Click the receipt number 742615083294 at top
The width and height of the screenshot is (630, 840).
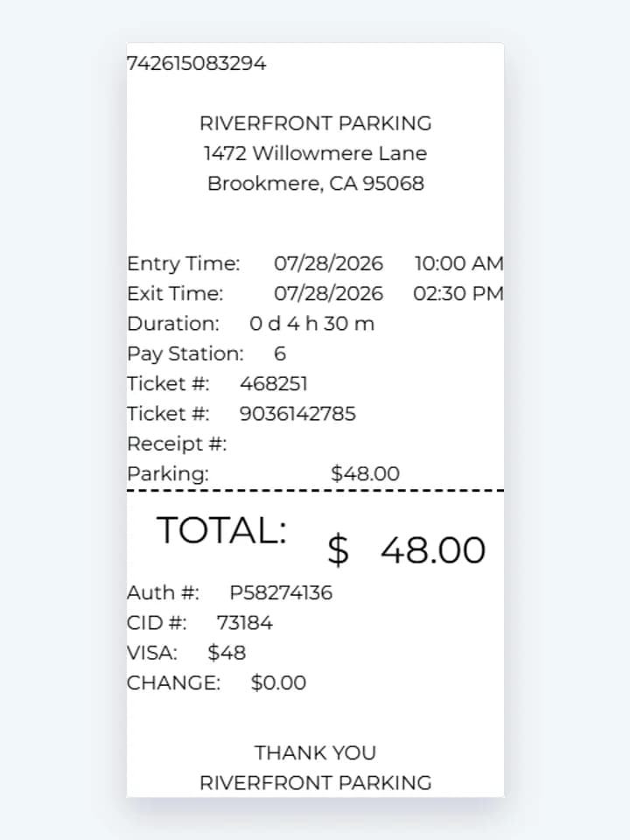pos(196,63)
